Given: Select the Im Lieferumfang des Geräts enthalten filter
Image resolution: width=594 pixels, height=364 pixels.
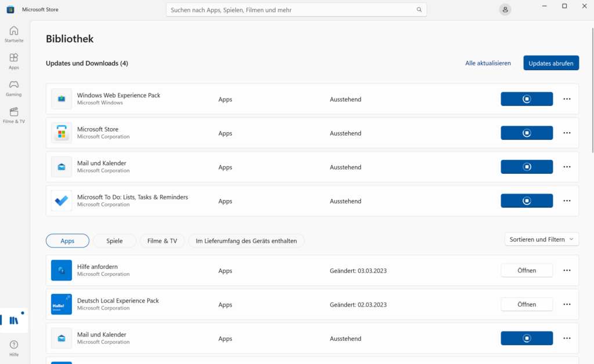Looking at the screenshot, I should [x=246, y=241].
